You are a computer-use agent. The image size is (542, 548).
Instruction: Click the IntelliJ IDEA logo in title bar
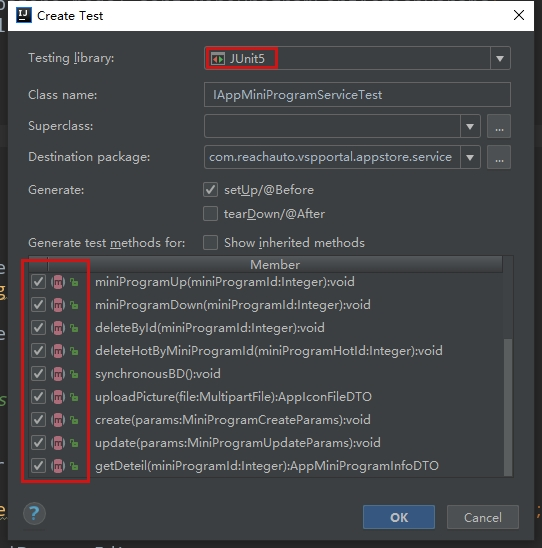(x=24, y=15)
